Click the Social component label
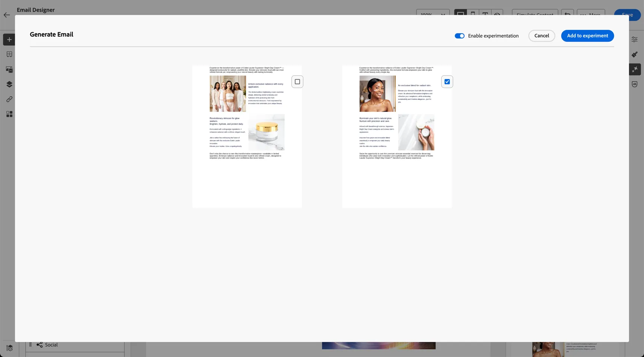Screen dimensions: 644x357 pyautogui.click(x=51, y=345)
